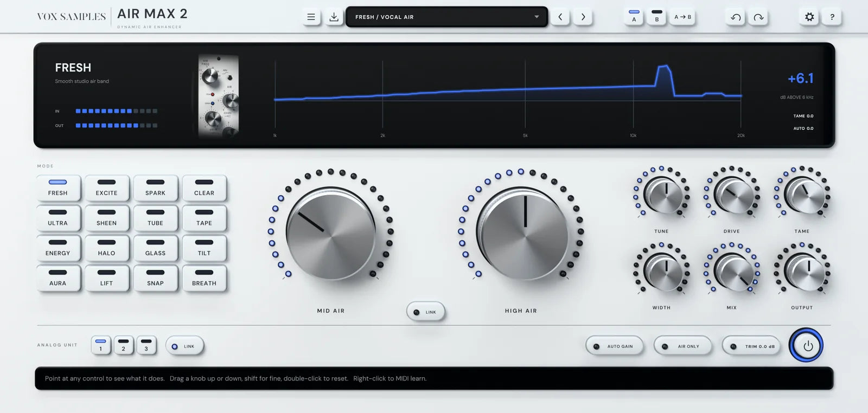Click the save preset download icon

pos(334,17)
